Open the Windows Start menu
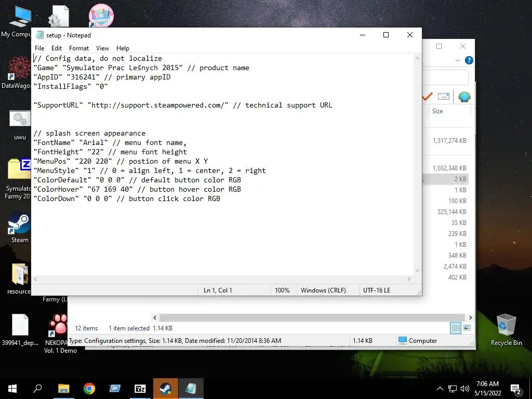Viewport: 532px width, 399px height. (12, 389)
